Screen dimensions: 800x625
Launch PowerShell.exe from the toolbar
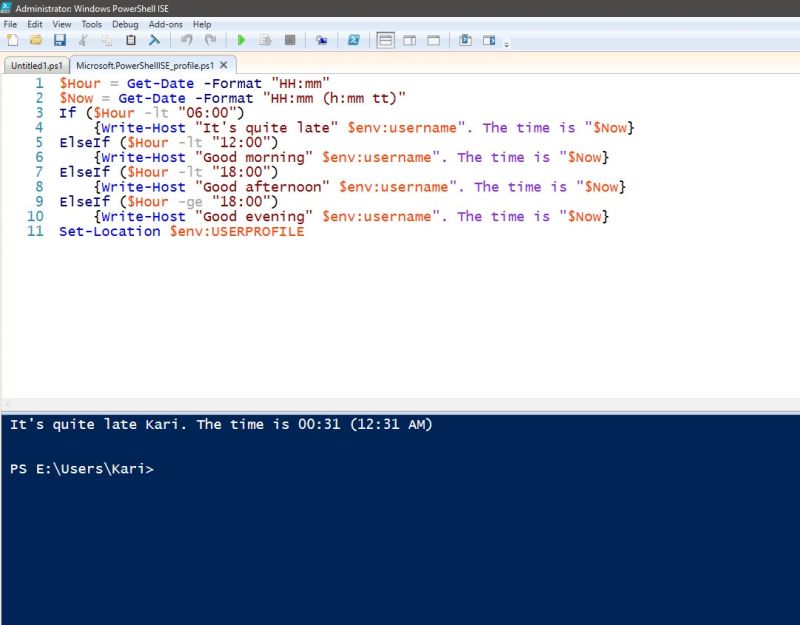click(x=354, y=40)
